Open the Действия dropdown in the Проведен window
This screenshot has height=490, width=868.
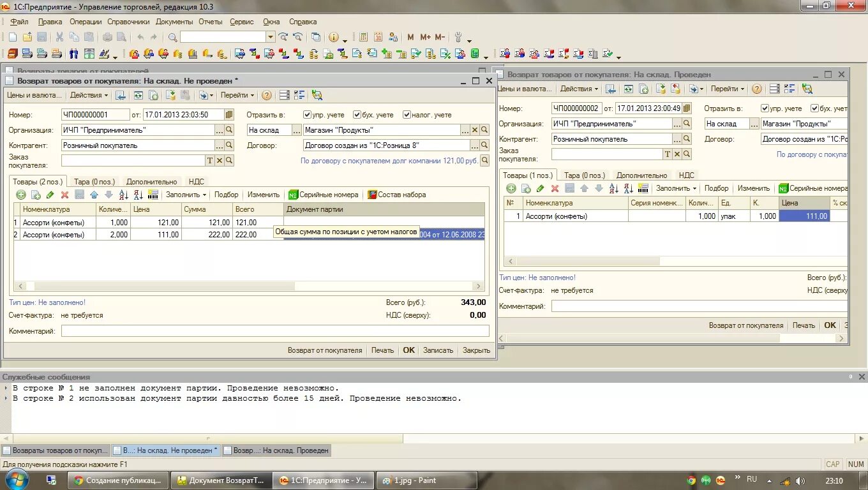coord(579,89)
